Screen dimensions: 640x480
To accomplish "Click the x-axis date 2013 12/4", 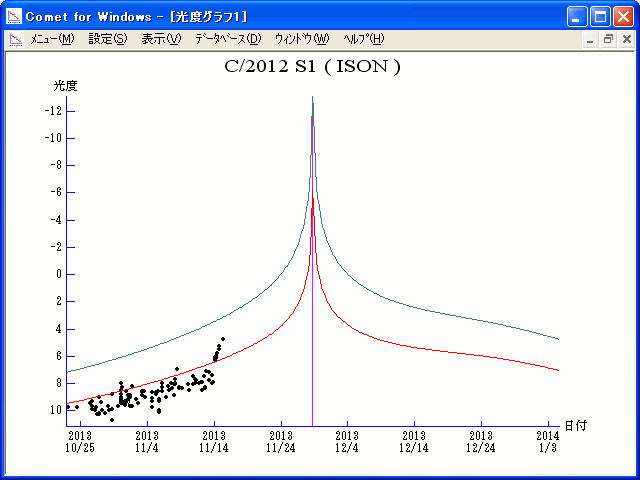I will (347, 442).
